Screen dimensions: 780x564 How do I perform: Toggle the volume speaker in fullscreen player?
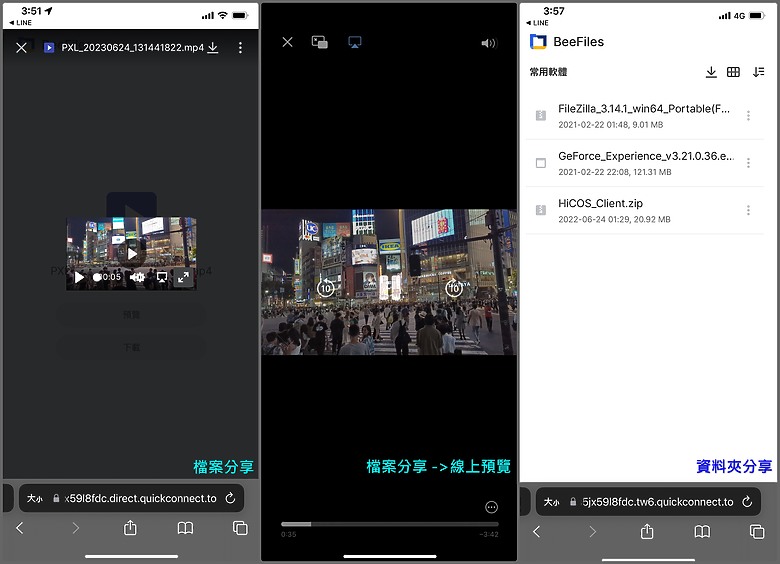click(488, 43)
